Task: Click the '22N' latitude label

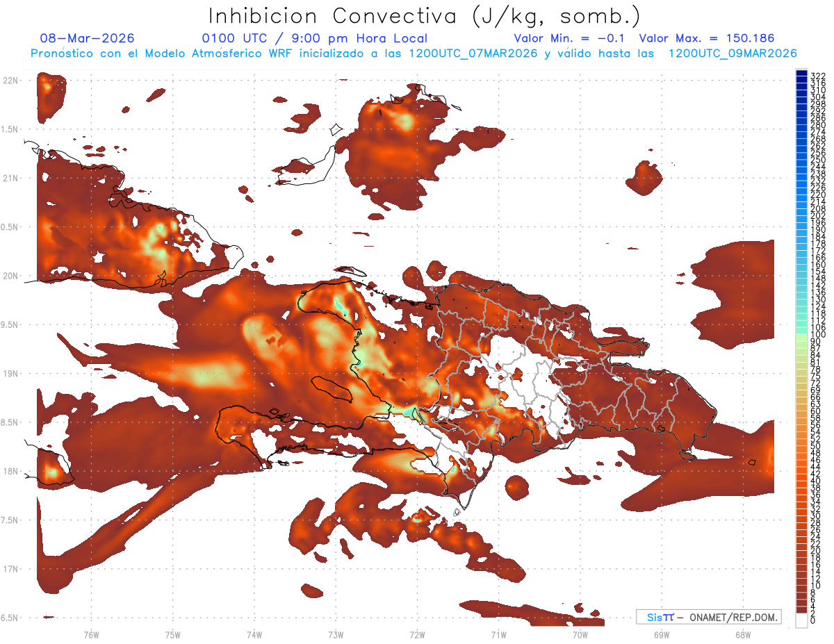Action: (10, 81)
